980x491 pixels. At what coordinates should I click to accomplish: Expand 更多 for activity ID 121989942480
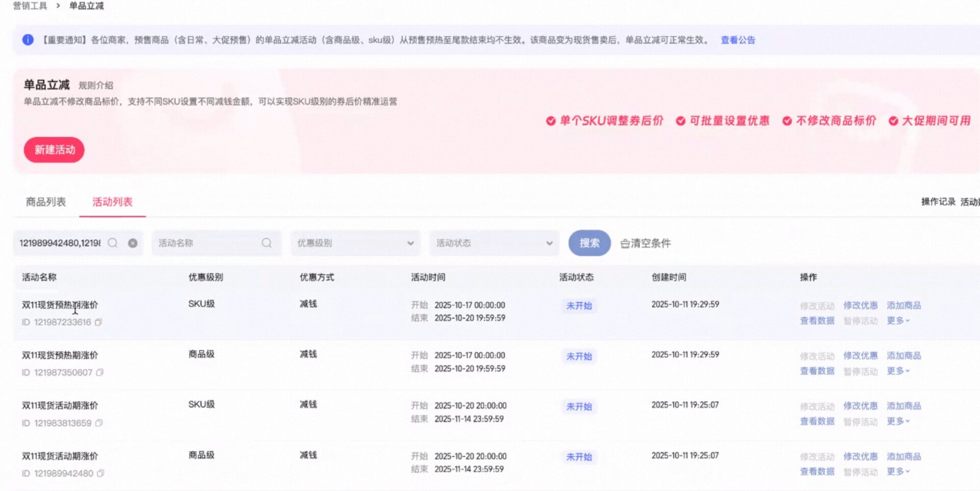coord(898,471)
